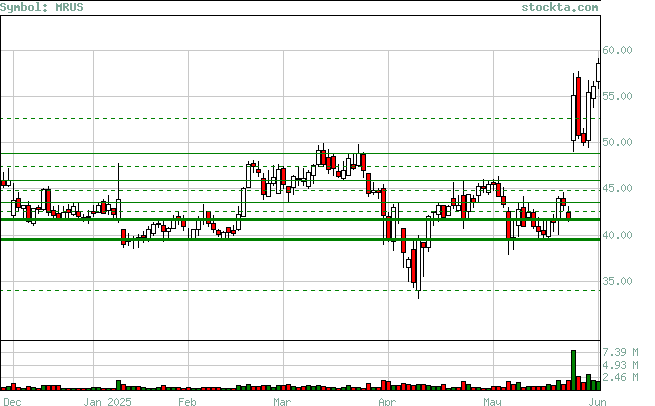This screenshot has height=406, width=655.
Task: Click the 60.00 price axis label
Action: [x=617, y=50]
